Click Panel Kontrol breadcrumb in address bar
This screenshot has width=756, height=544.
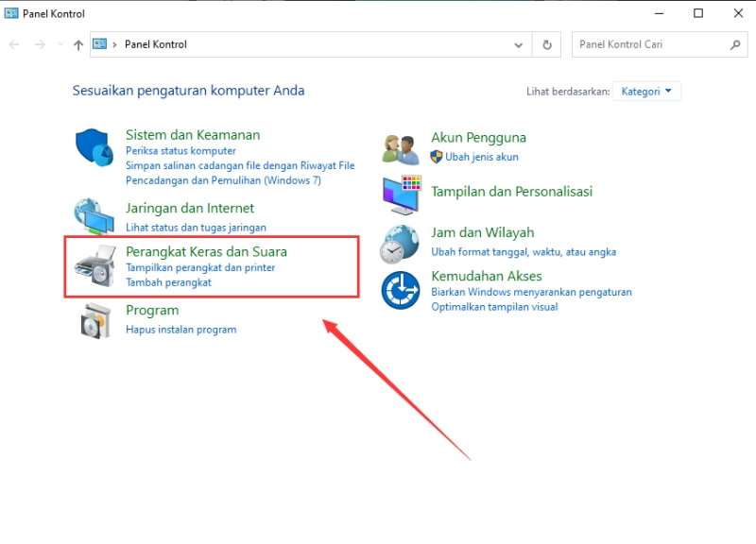click(156, 44)
